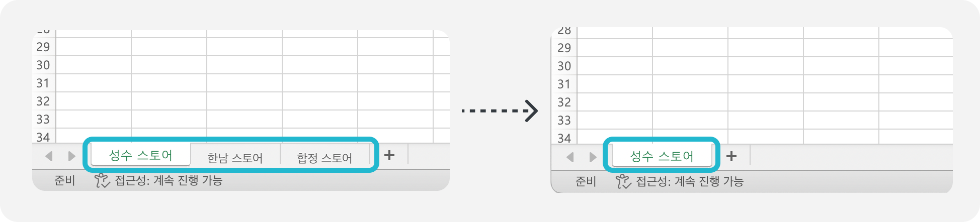Open 접근성: 계속 진행 가능 in right status bar
The width and height of the screenshot is (980, 222).
pos(690,181)
